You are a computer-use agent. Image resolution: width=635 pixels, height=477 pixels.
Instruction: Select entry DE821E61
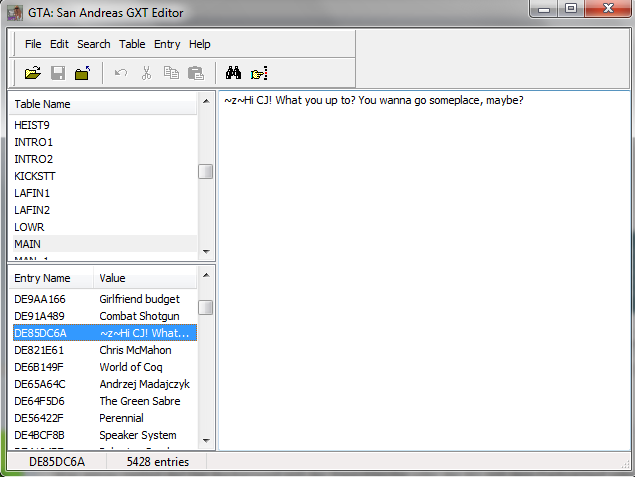[39, 350]
